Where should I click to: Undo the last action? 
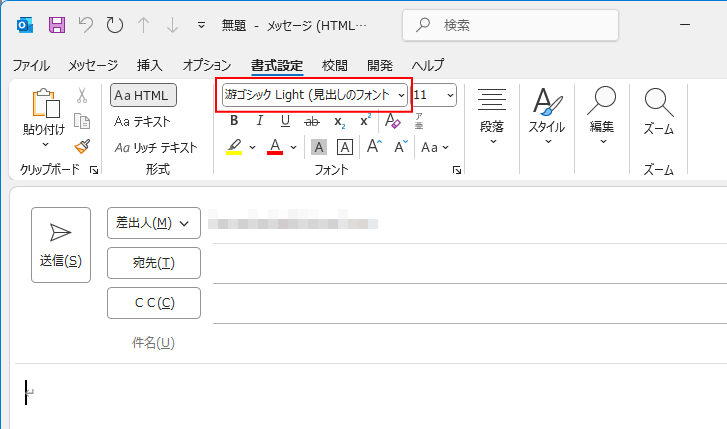[x=85, y=25]
